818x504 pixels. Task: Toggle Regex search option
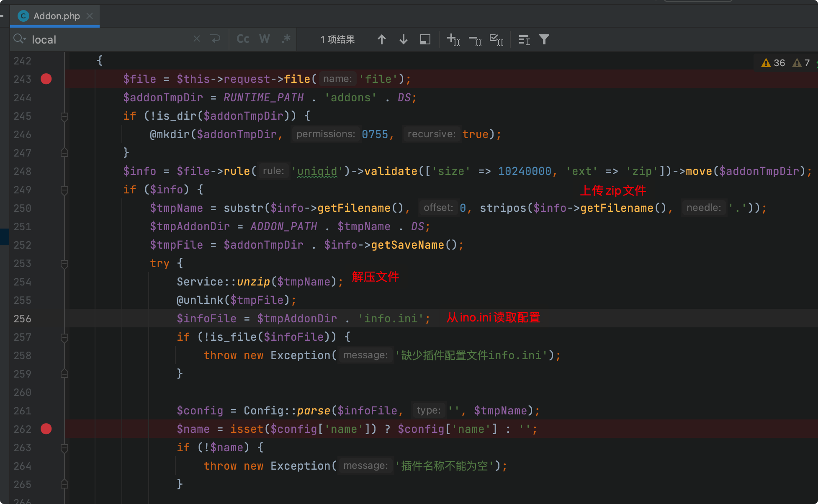point(286,39)
